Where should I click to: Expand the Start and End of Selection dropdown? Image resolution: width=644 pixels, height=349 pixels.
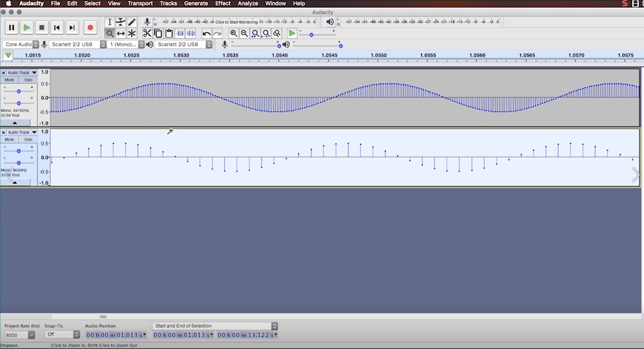click(x=275, y=326)
